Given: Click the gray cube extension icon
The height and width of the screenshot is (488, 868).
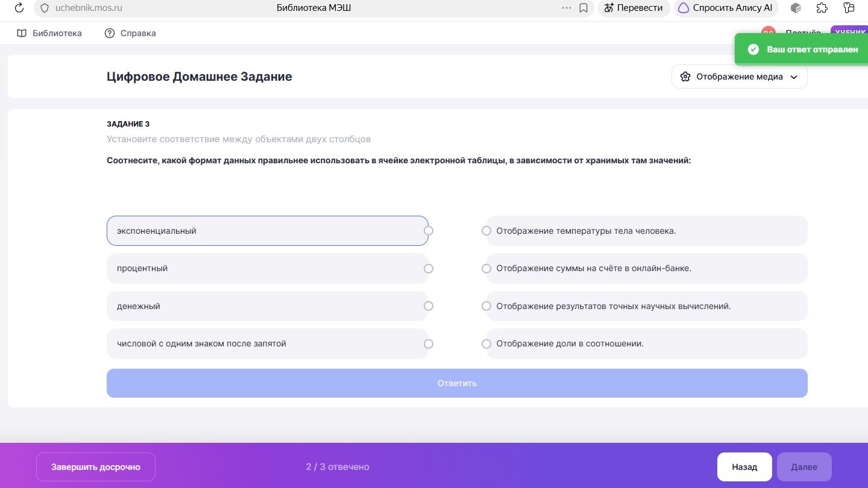Looking at the screenshot, I should click(x=796, y=8).
